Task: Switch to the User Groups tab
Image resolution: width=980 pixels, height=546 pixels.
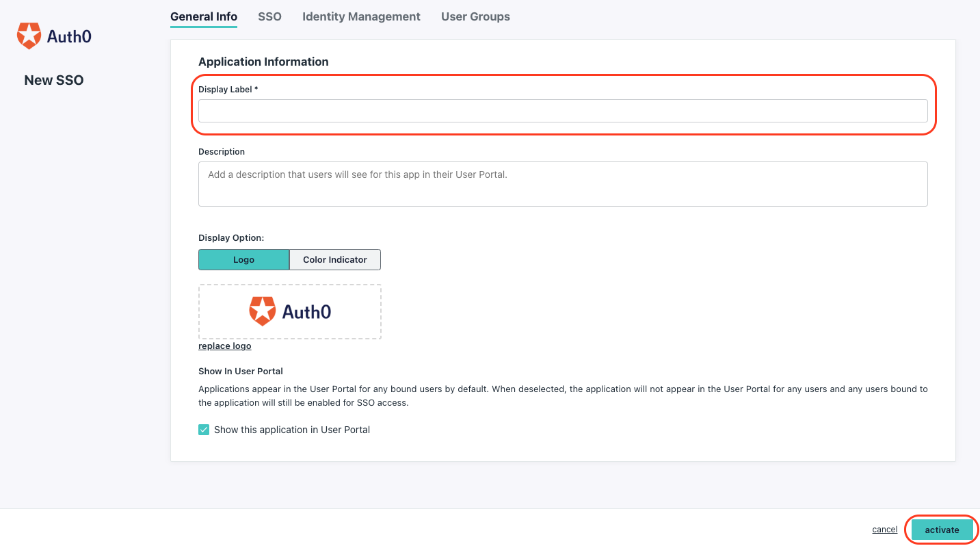Action: [x=475, y=16]
